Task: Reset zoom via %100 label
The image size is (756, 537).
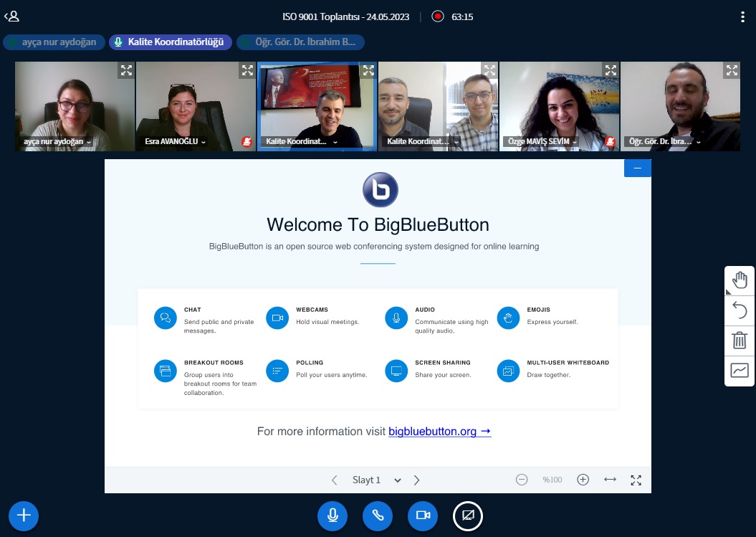Action: (x=552, y=480)
